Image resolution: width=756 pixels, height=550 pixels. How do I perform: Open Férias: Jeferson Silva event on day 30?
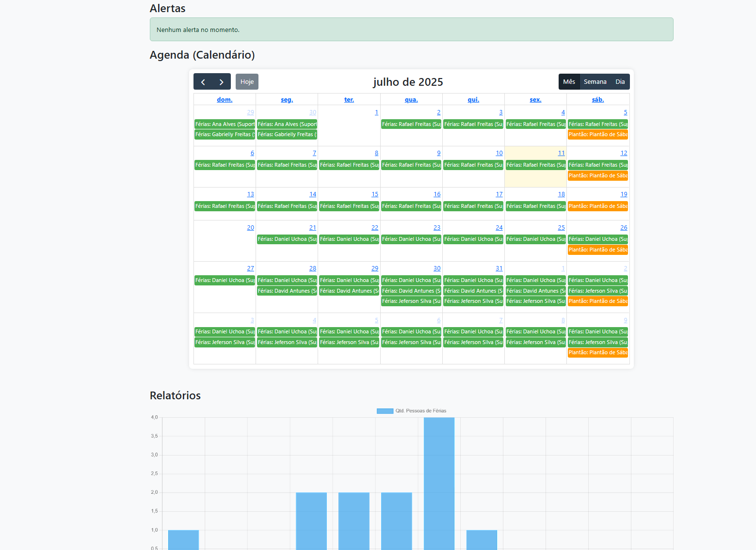(x=411, y=301)
